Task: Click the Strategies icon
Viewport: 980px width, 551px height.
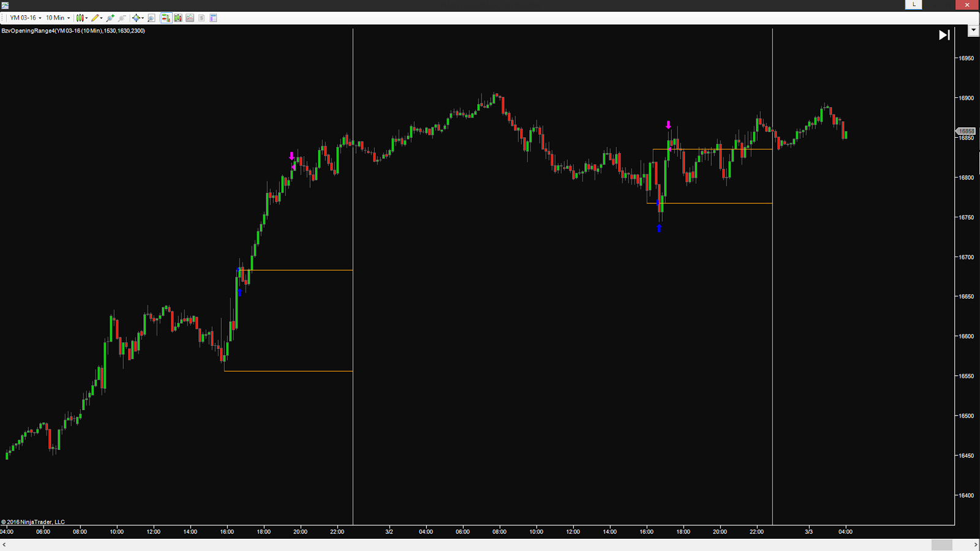Action: (x=202, y=18)
